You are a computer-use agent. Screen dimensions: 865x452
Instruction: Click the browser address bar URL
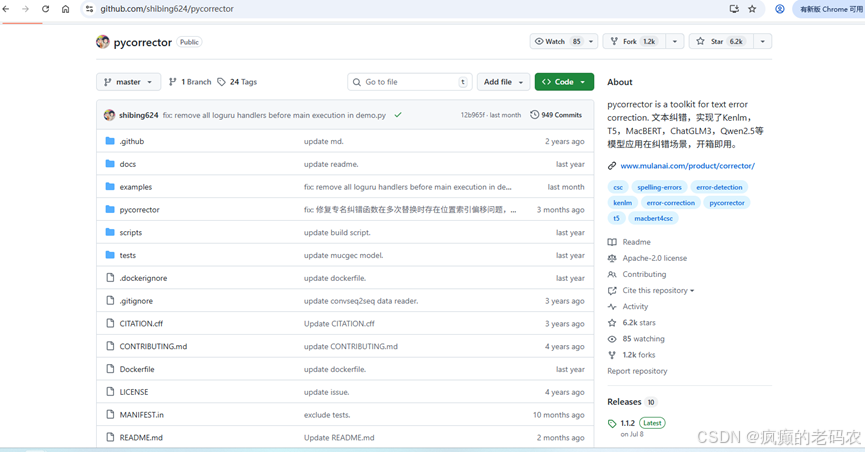click(x=167, y=9)
